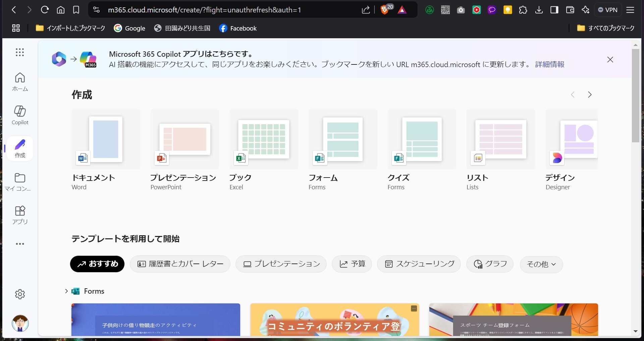The width and height of the screenshot is (644, 341).
Task: Open 子供向けの借り物競走 template
Action: pyautogui.click(x=156, y=320)
